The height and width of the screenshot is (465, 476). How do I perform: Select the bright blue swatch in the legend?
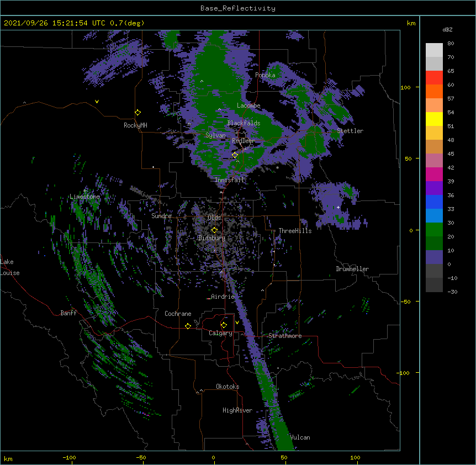434,202
